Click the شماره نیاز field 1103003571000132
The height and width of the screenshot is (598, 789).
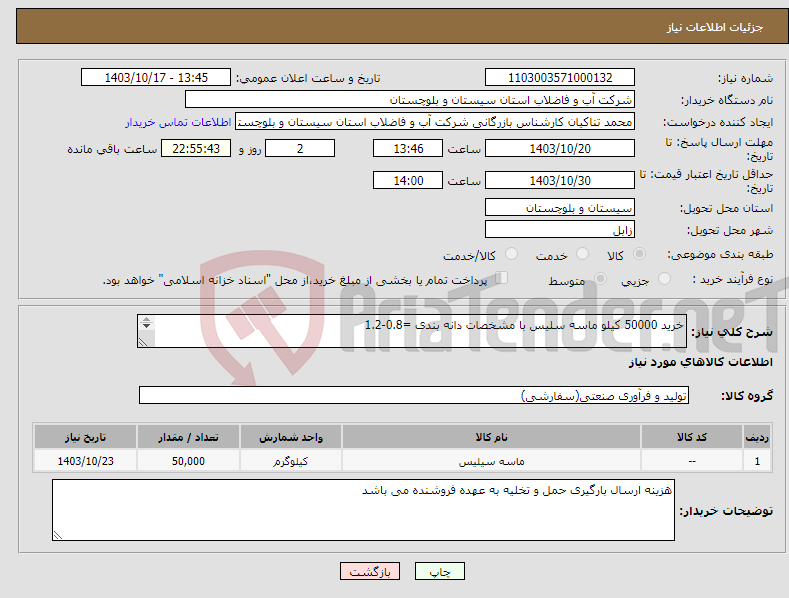pos(560,78)
